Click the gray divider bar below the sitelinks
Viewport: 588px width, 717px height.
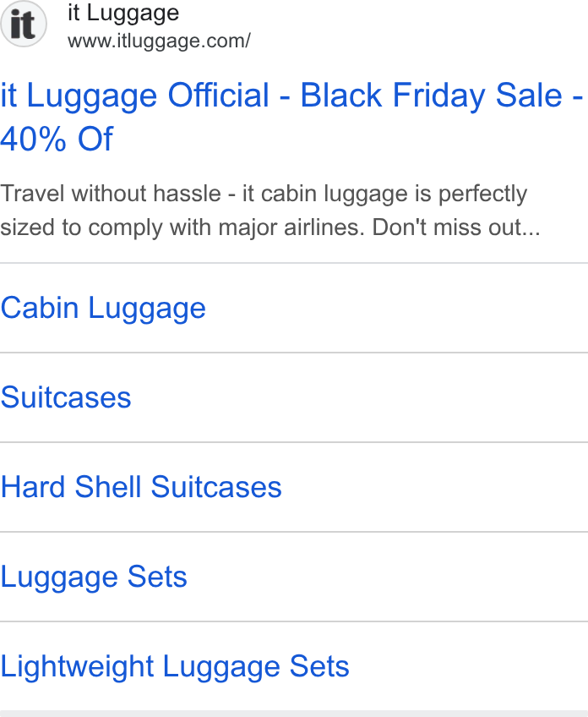click(294, 714)
